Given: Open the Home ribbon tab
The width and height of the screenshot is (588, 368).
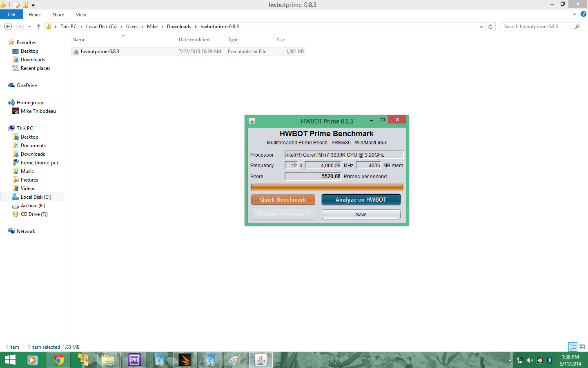Looking at the screenshot, I should pyautogui.click(x=35, y=15).
